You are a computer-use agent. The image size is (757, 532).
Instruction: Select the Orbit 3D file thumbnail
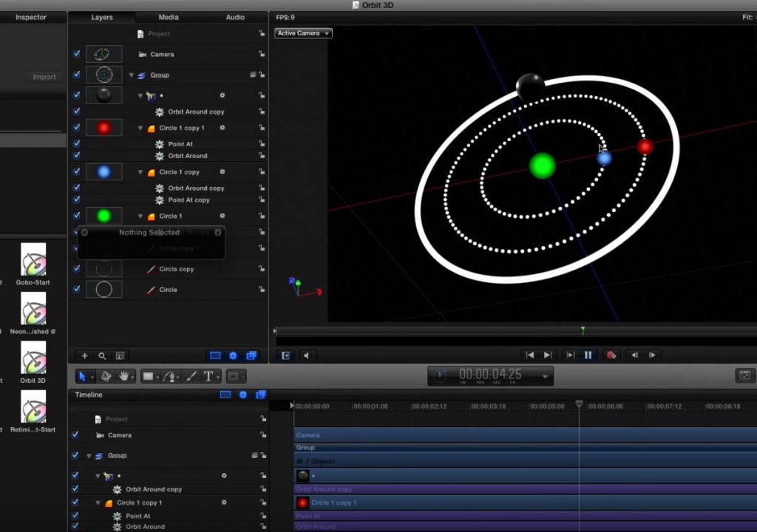point(33,357)
